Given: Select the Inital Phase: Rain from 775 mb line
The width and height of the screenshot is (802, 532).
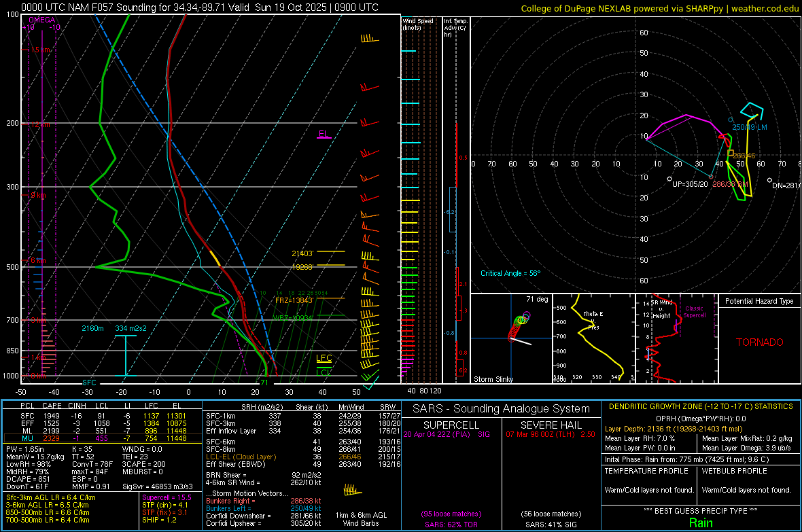Looking at the screenshot, I should pos(687,459).
